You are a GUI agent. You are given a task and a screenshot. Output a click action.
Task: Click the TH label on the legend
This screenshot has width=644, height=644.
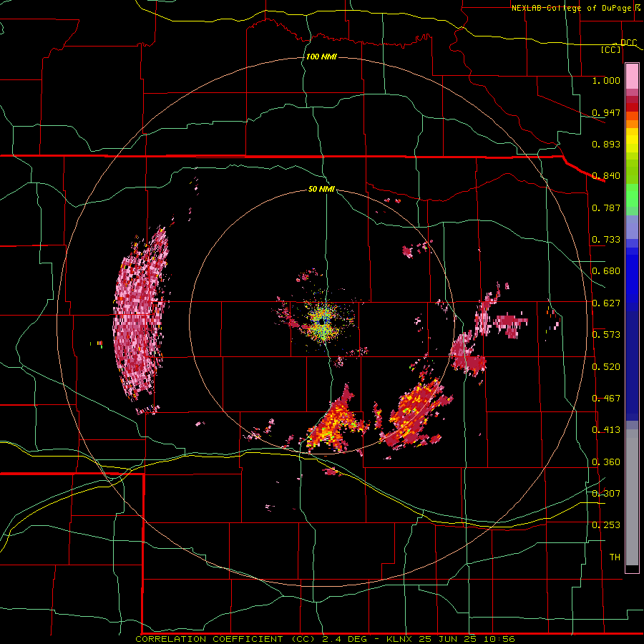pos(615,557)
